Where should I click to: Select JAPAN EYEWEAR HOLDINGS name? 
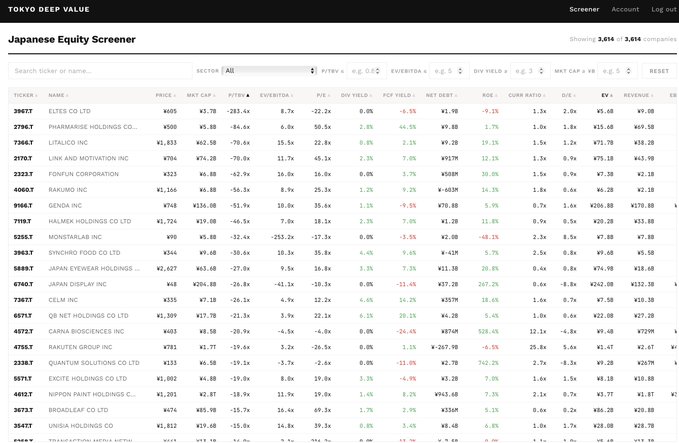[x=94, y=268]
